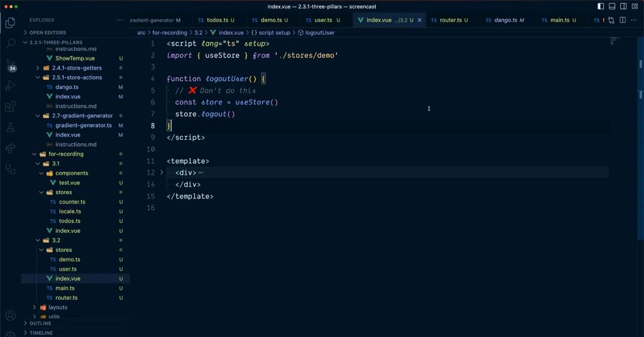Screen dimensions: 644x337
Task: Open test.vue in the Explorer tree
Action: pos(70,183)
